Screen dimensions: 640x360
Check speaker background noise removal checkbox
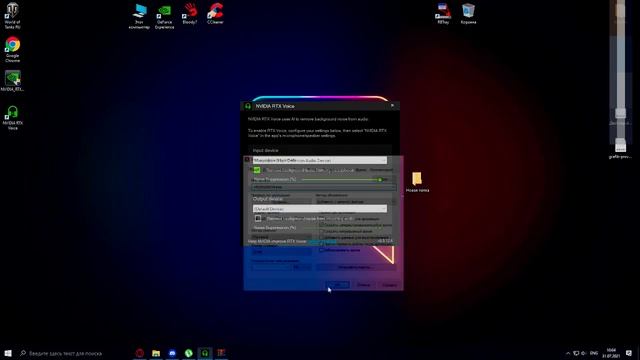258,219
